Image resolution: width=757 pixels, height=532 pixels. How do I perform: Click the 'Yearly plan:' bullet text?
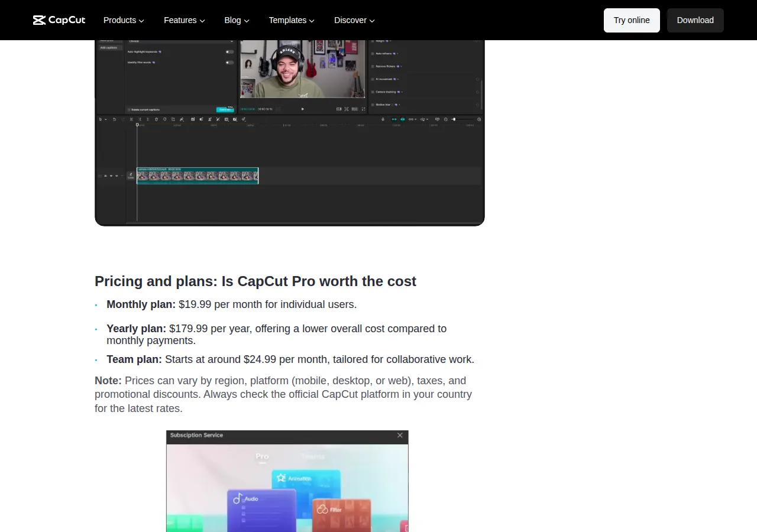pos(136,329)
